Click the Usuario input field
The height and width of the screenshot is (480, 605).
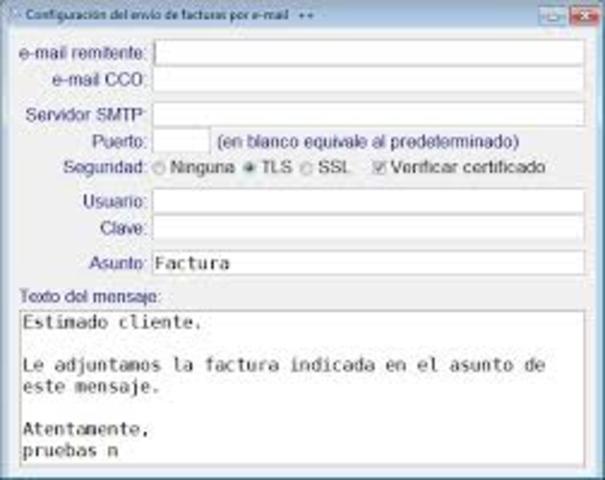(x=368, y=201)
